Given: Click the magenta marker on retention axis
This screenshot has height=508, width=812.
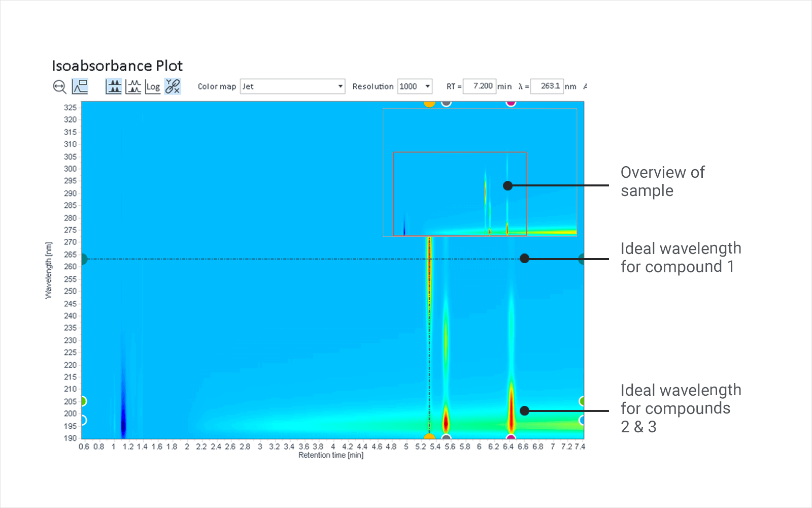Looking at the screenshot, I should coord(511,437).
